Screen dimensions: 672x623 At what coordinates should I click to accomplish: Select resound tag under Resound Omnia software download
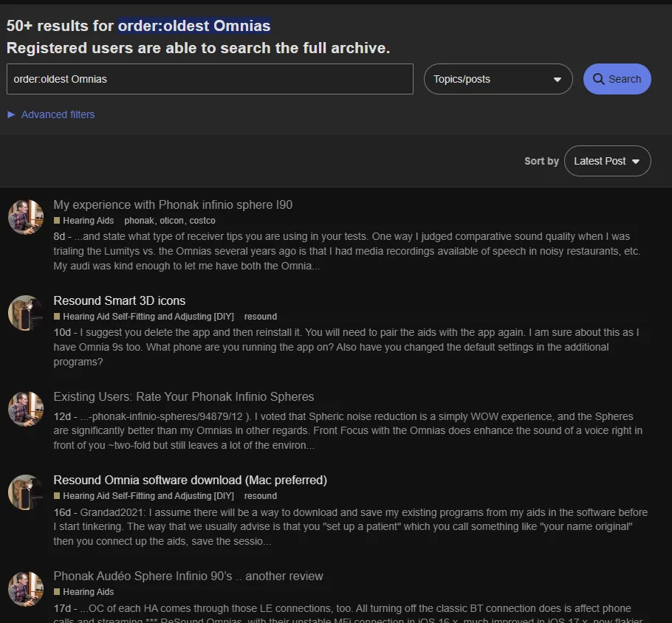click(261, 496)
